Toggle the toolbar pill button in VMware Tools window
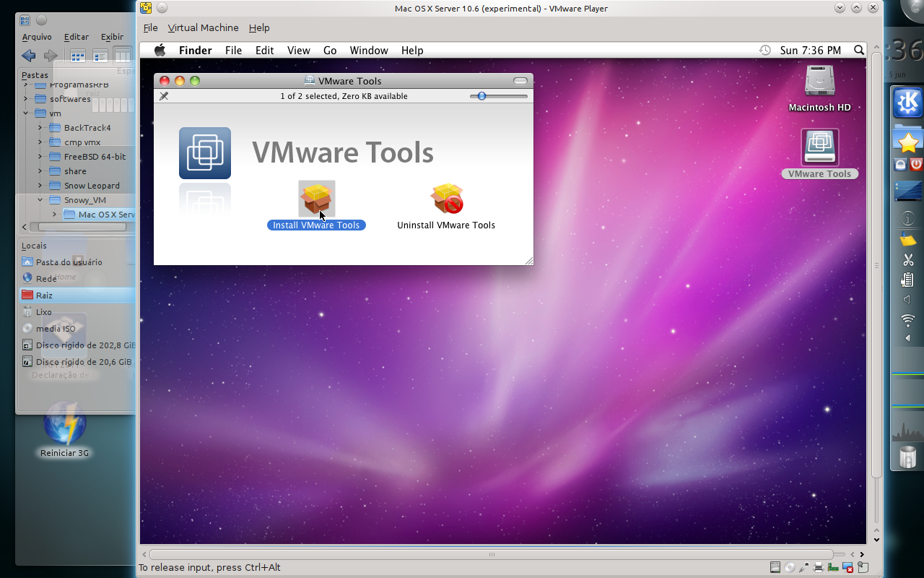This screenshot has width=924, height=578. pos(520,81)
